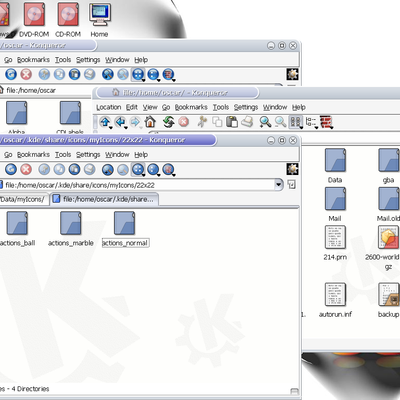
Task: Open Bookmarks menu in the 22x22 window
Action: tap(33, 155)
